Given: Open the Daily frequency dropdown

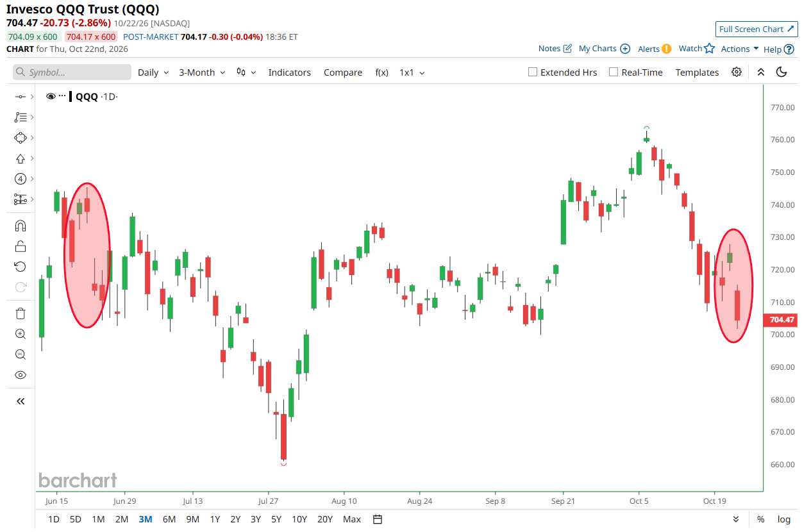Looking at the screenshot, I should tap(153, 72).
